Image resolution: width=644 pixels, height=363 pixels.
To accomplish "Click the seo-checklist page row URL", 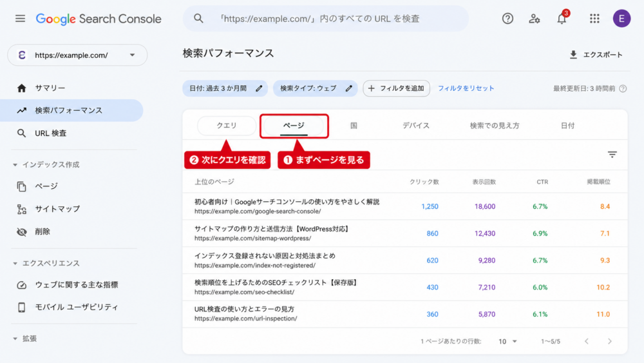I will pos(244,292).
